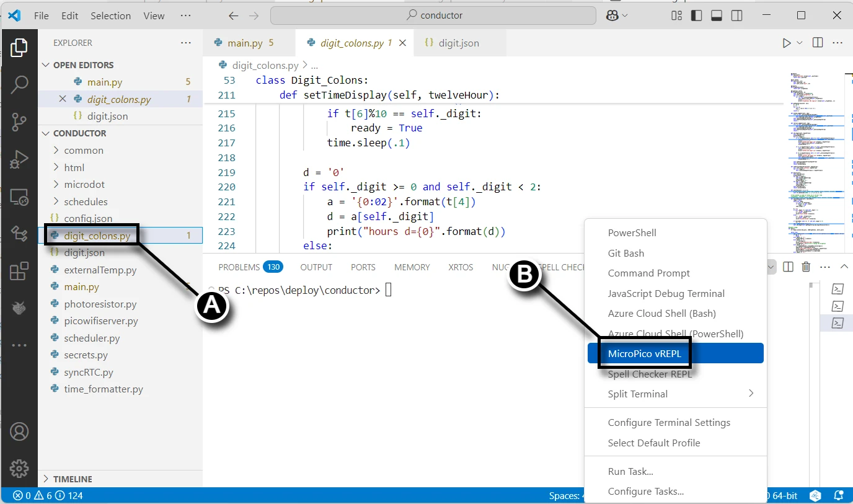This screenshot has height=504, width=853.
Task: Split the terminal using panel icon
Action: click(788, 267)
